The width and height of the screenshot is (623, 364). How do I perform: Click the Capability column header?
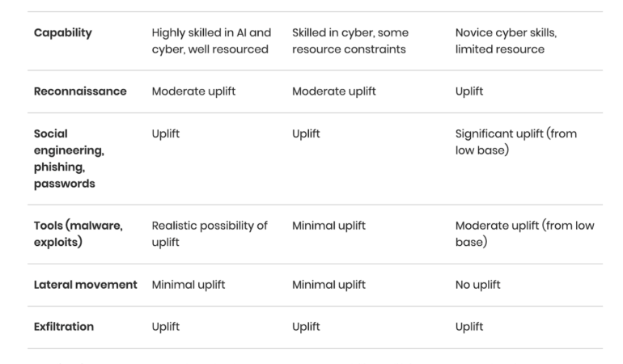coord(62,33)
